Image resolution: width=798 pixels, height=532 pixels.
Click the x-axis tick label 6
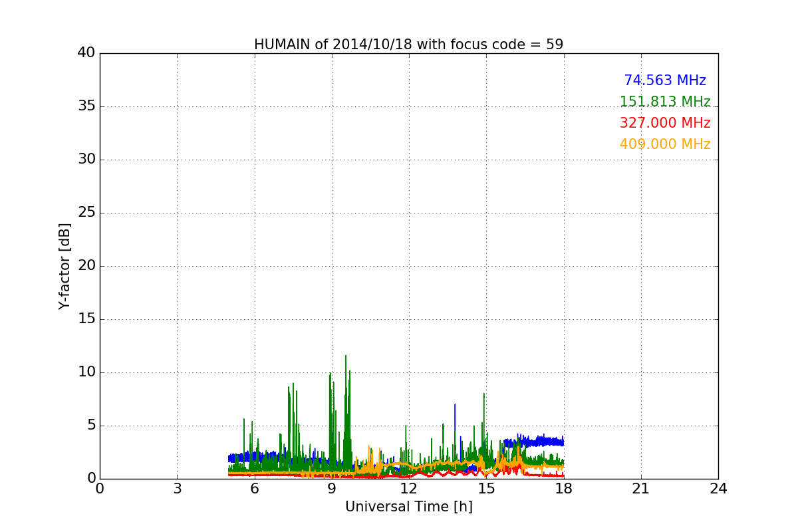pos(254,489)
